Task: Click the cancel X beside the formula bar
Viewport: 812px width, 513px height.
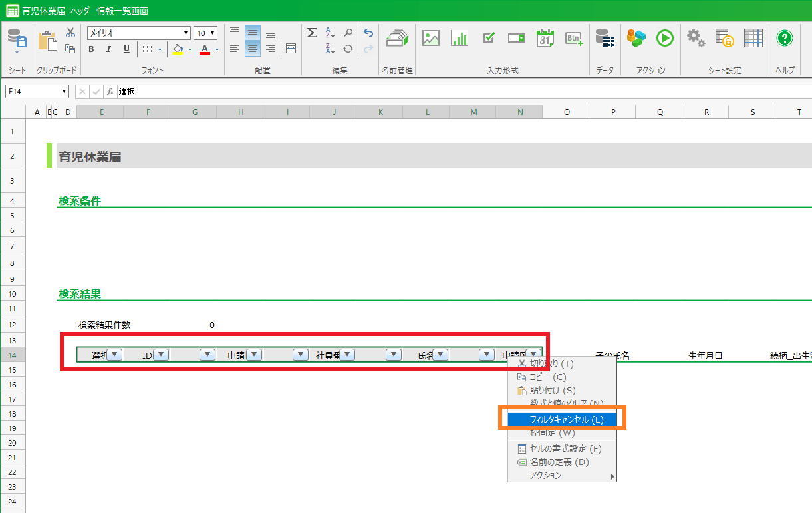Action: (x=82, y=92)
